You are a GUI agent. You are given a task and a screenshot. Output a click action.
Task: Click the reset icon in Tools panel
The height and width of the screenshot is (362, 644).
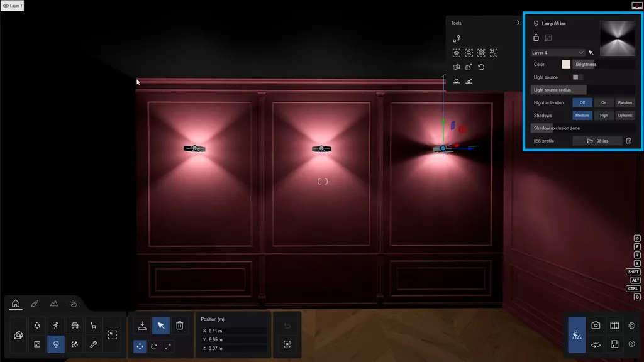(481, 67)
